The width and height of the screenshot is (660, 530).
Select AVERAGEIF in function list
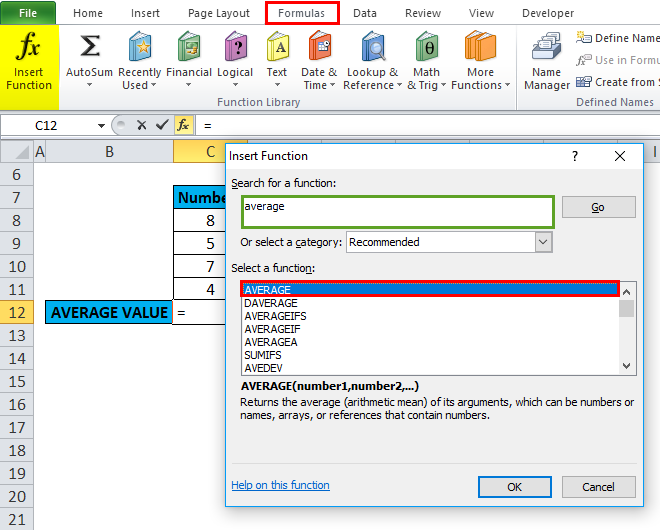click(x=430, y=329)
